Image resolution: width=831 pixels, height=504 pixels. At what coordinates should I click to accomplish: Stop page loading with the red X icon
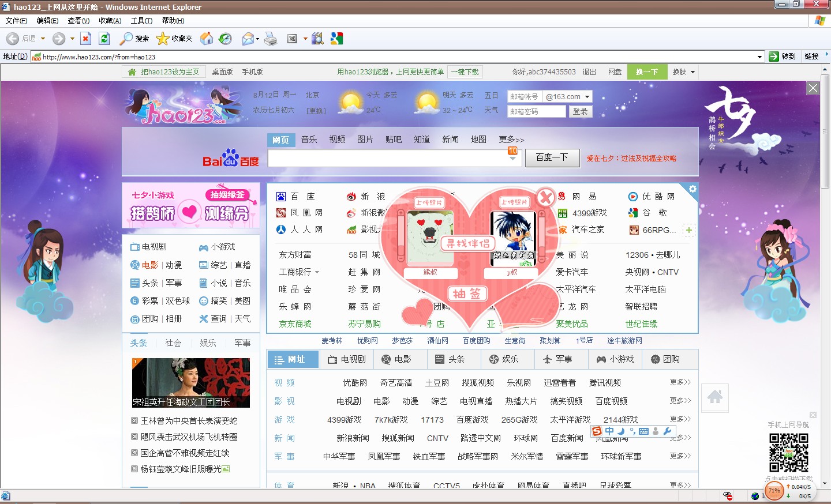(85, 39)
